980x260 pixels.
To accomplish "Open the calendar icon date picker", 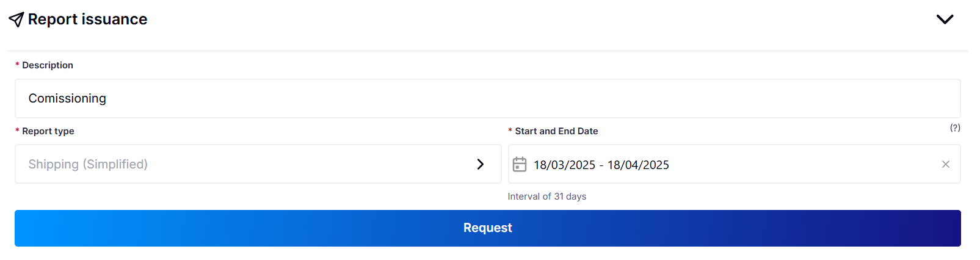I will pyautogui.click(x=520, y=164).
